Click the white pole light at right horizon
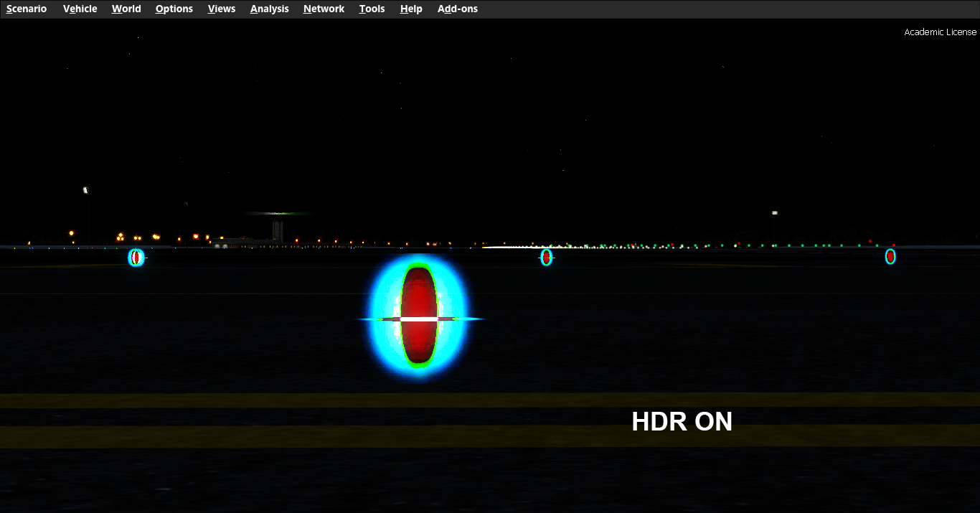 click(x=774, y=213)
